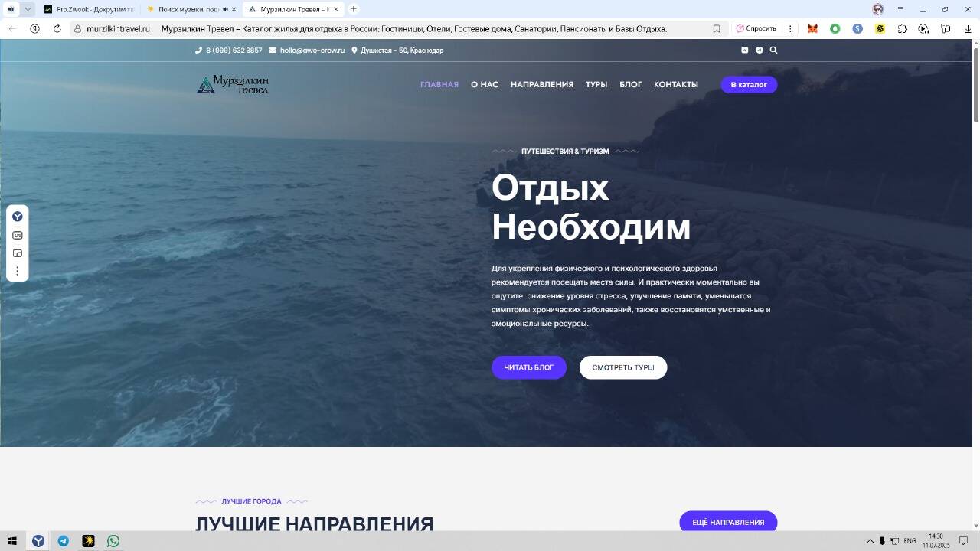Click the Yandex logo in the left sidebar
This screenshot has width=980, height=551.
click(18, 216)
